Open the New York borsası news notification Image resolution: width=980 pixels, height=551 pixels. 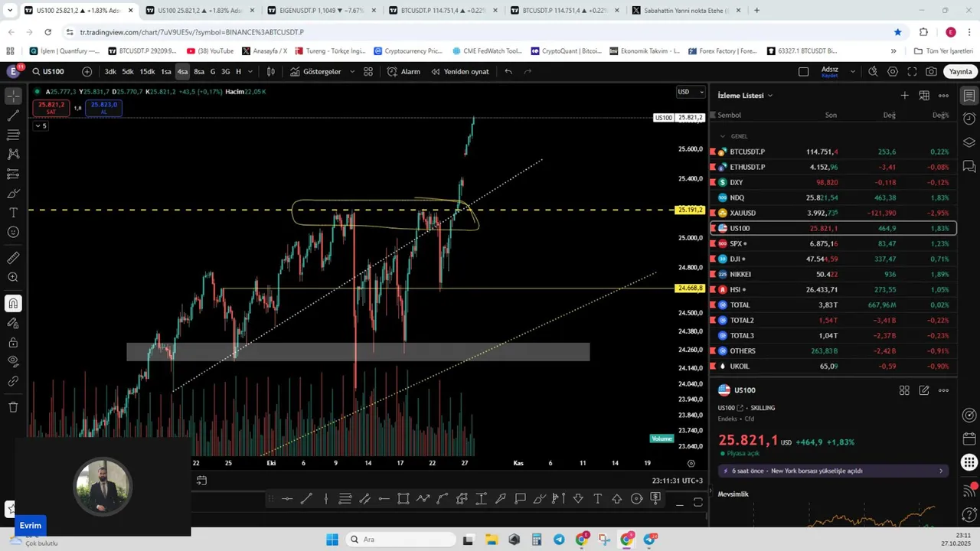point(833,471)
